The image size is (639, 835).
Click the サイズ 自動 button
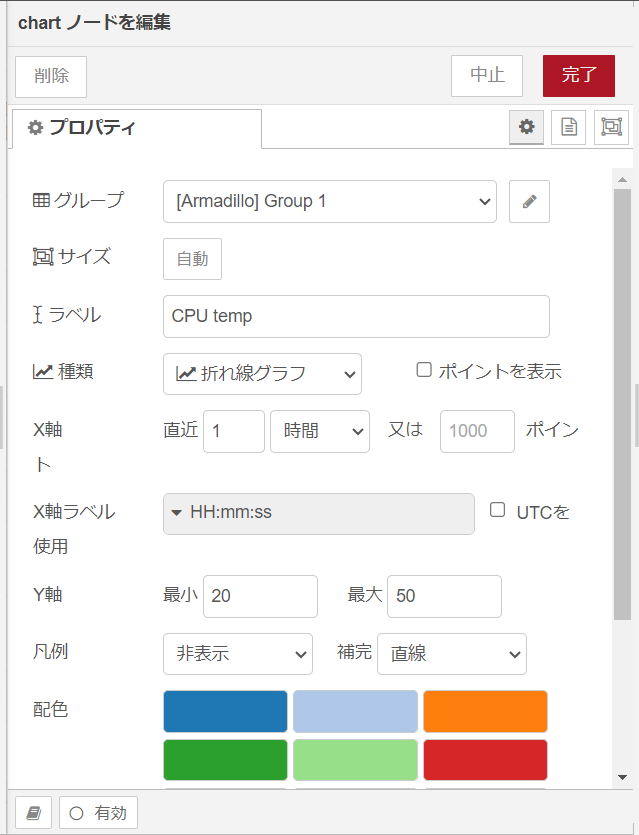(192, 259)
